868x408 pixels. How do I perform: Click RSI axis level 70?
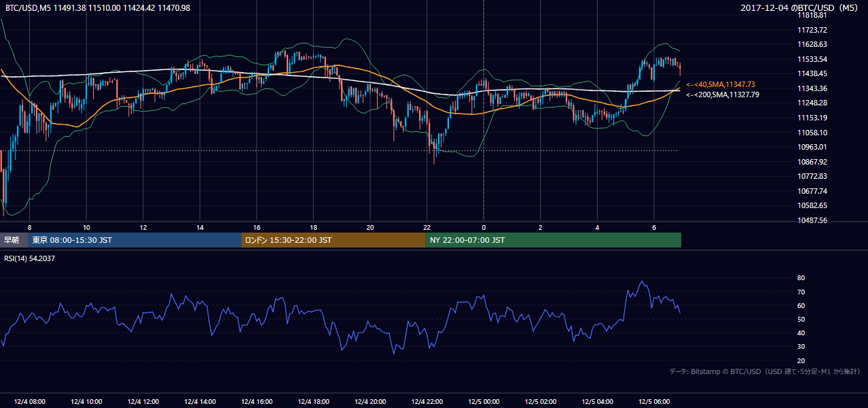point(801,292)
